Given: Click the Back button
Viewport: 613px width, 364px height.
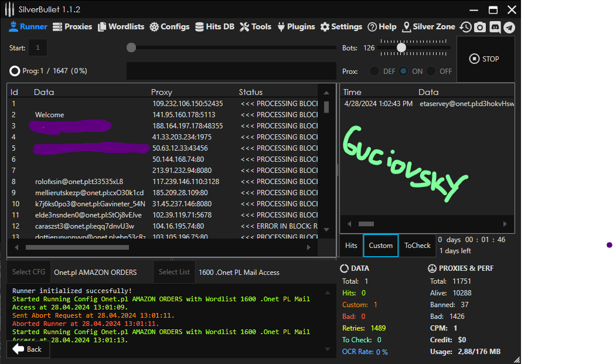Looking at the screenshot, I should tap(28, 349).
